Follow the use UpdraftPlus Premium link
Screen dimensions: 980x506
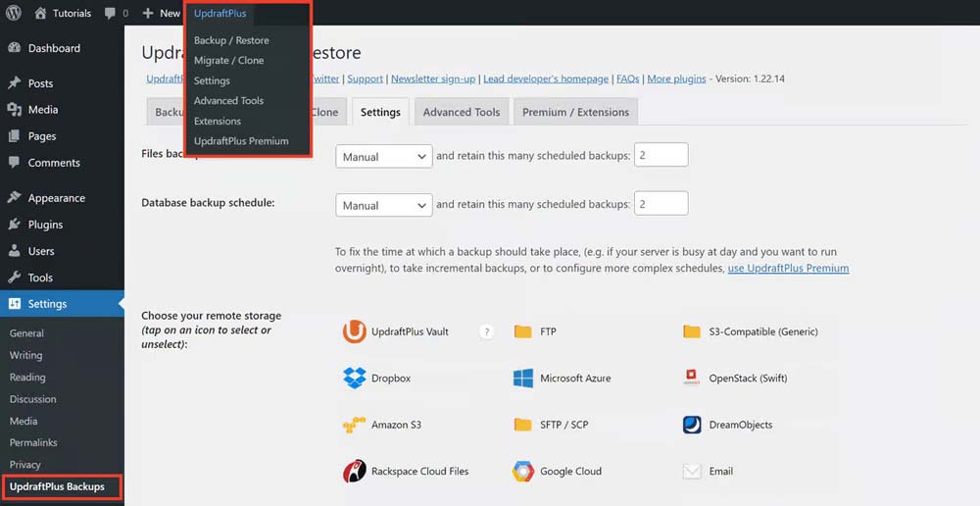pyautogui.click(x=788, y=269)
